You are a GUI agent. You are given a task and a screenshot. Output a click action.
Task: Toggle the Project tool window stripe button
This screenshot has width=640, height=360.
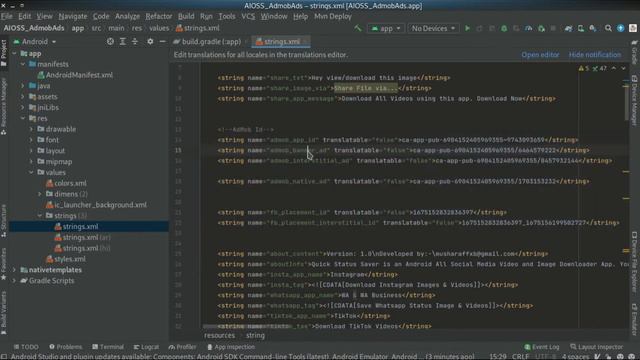coord(4,53)
